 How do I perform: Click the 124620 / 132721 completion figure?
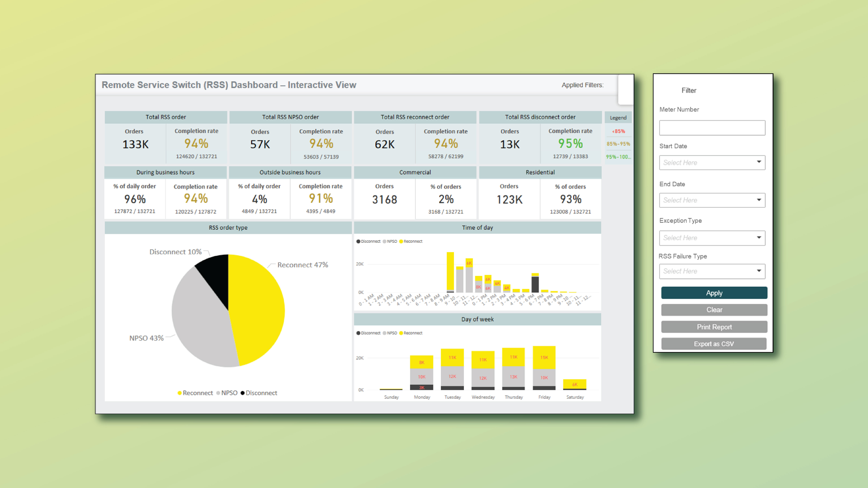point(196,157)
